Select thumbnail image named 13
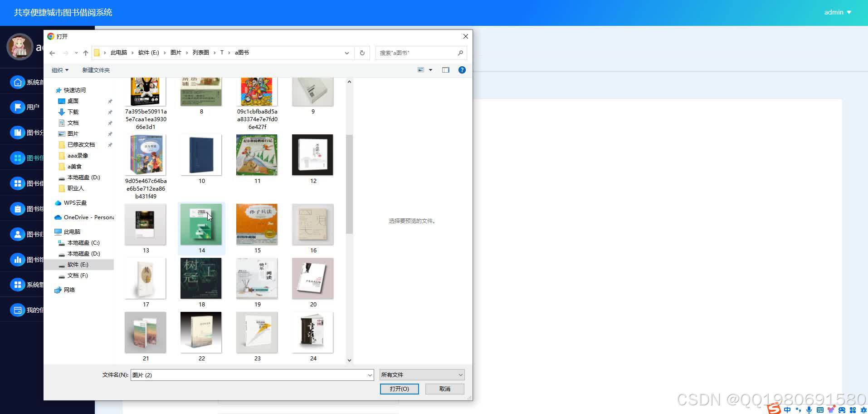The width and height of the screenshot is (868, 414). click(146, 225)
